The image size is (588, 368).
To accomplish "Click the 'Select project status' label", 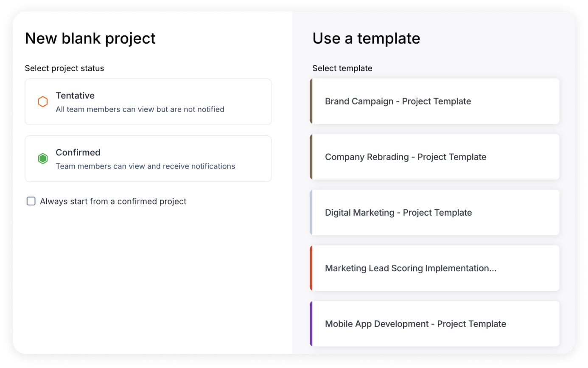I will tap(64, 68).
